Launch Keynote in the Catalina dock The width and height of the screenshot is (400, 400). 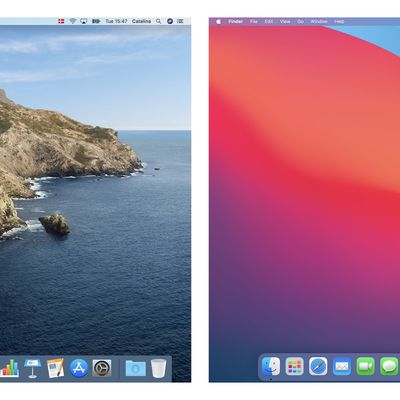(x=32, y=368)
